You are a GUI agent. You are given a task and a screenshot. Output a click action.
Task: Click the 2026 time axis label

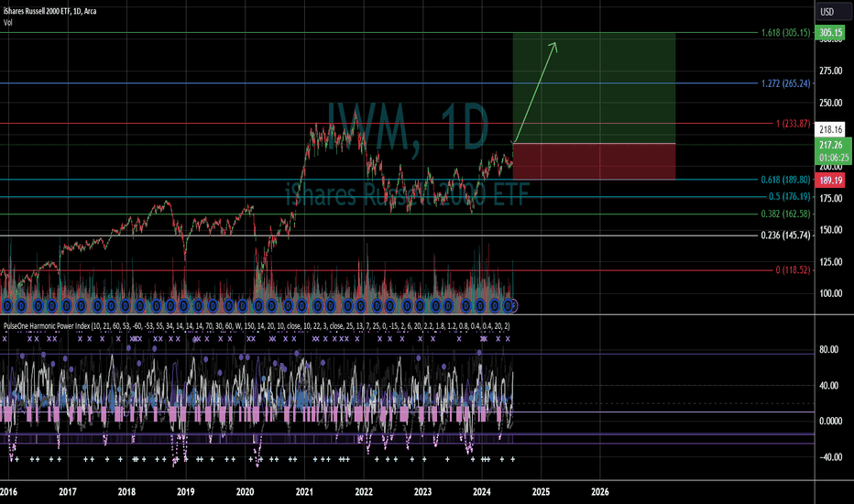pyautogui.click(x=600, y=492)
